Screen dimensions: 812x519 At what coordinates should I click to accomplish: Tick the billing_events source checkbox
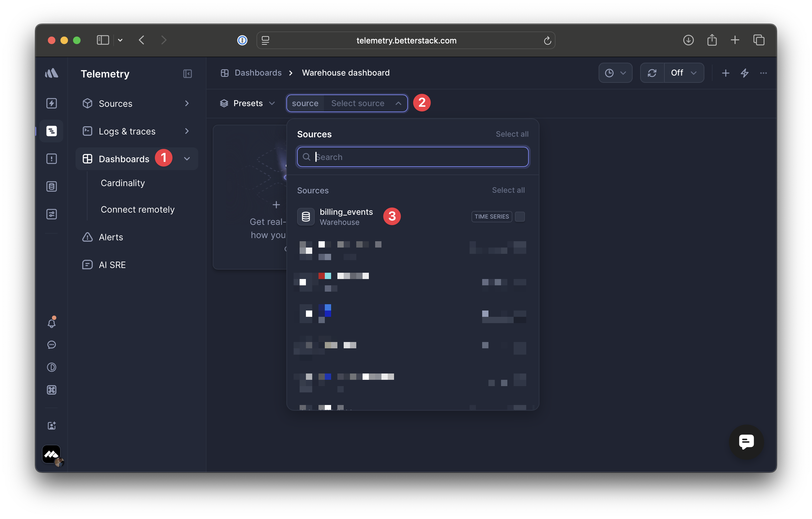(520, 217)
